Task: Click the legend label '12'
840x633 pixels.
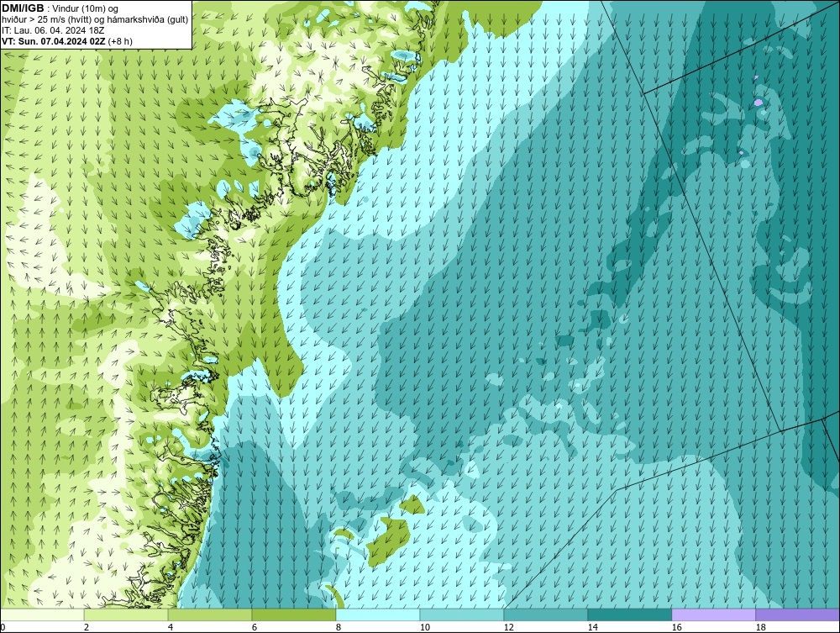Action: pos(508,627)
